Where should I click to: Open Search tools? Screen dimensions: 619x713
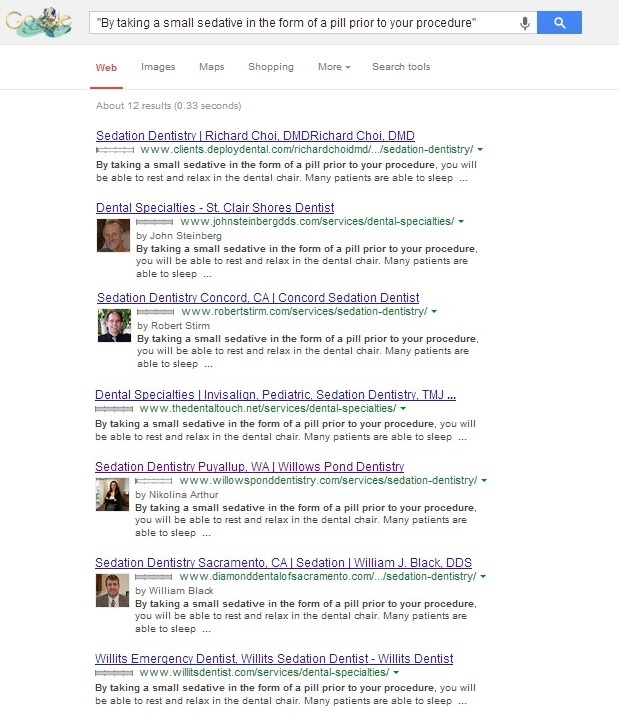coord(401,67)
